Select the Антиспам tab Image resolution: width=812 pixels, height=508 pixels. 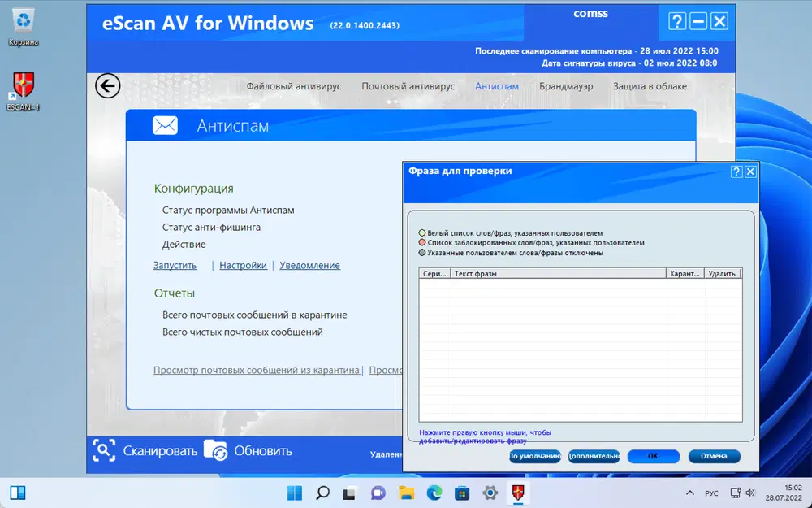[497, 86]
